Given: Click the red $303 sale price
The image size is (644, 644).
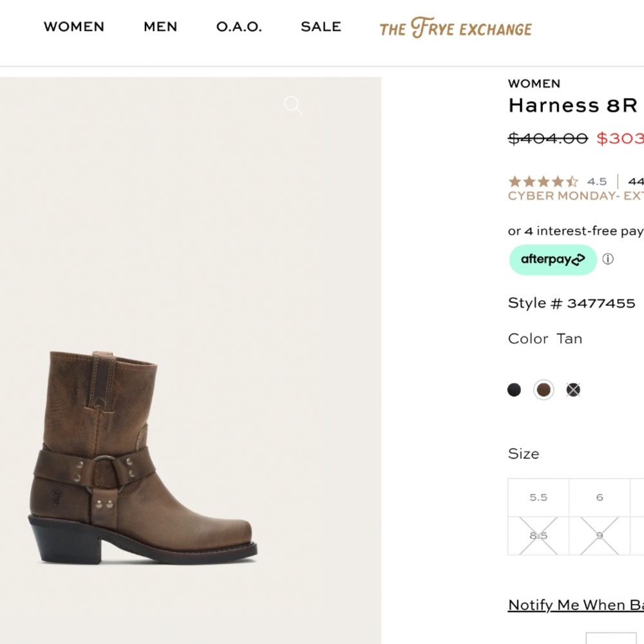Looking at the screenshot, I should 620,138.
